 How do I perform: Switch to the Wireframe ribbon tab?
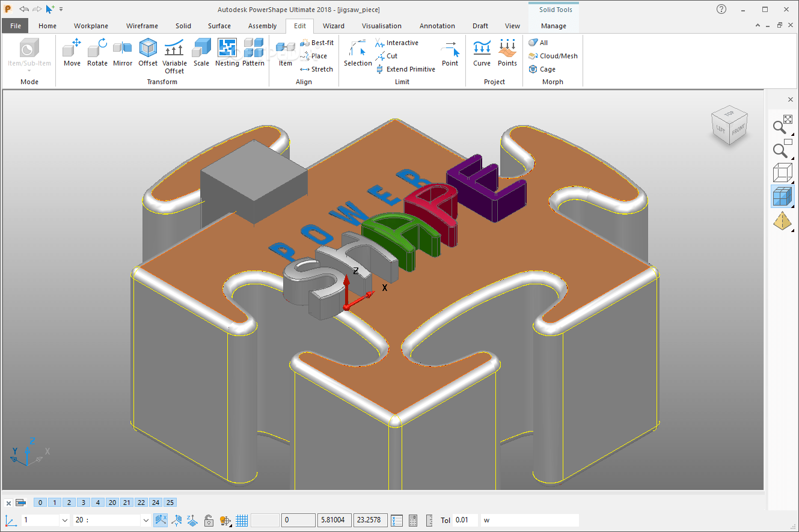(x=142, y=26)
